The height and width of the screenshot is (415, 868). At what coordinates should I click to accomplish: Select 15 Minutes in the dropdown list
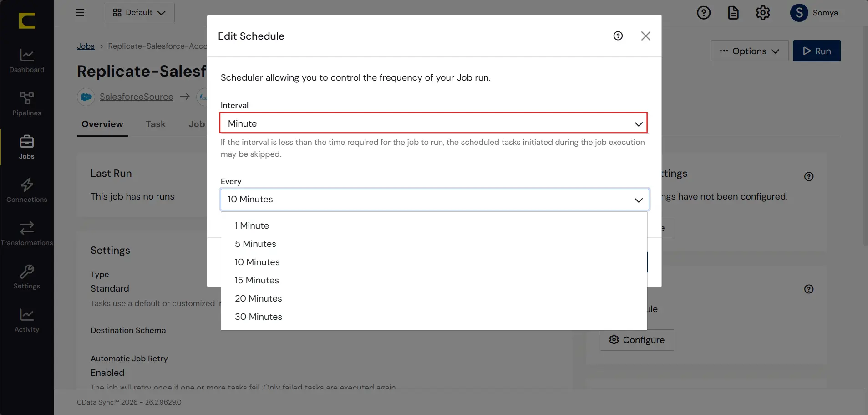click(x=434, y=281)
